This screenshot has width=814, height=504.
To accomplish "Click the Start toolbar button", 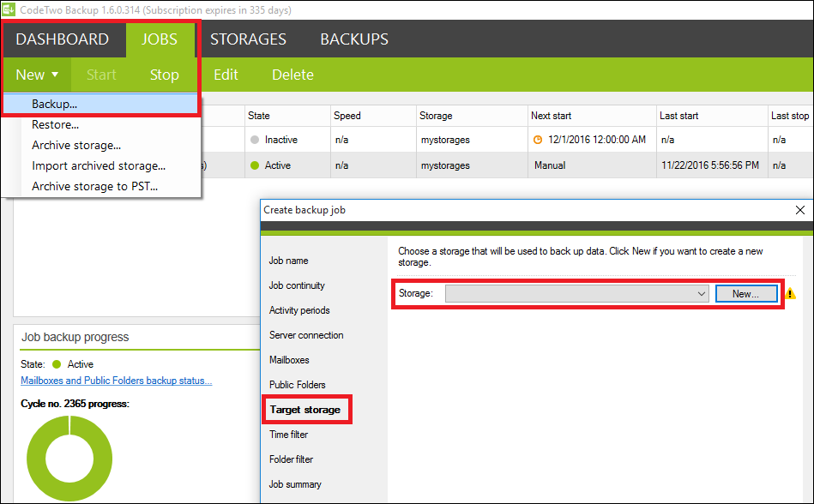I will coord(101,75).
